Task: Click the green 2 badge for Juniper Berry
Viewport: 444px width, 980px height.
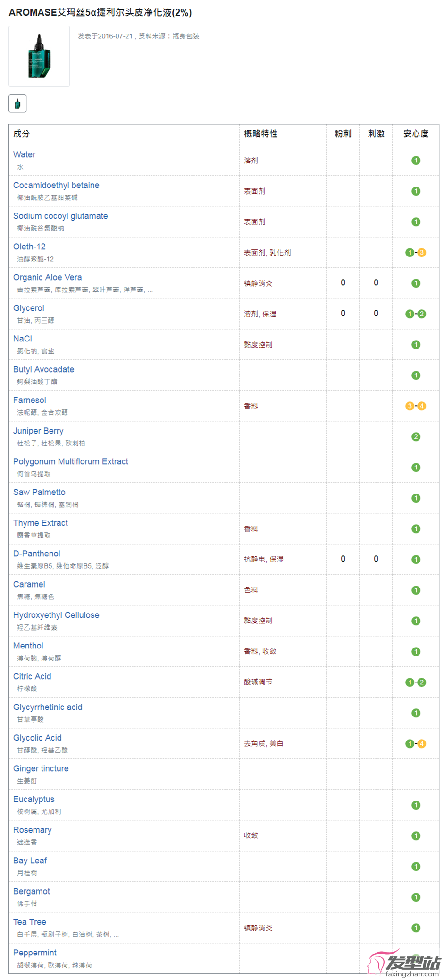Action: click(416, 437)
